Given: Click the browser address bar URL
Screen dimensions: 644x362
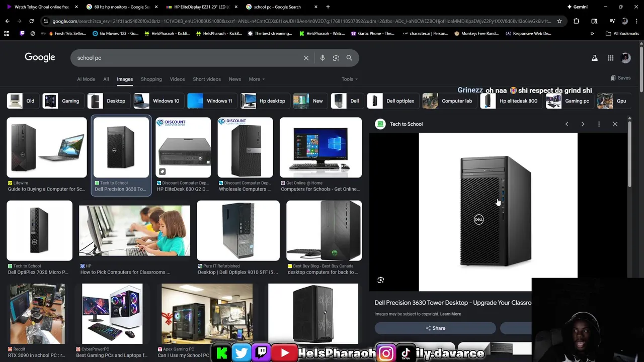Looking at the screenshot, I should click(x=302, y=21).
